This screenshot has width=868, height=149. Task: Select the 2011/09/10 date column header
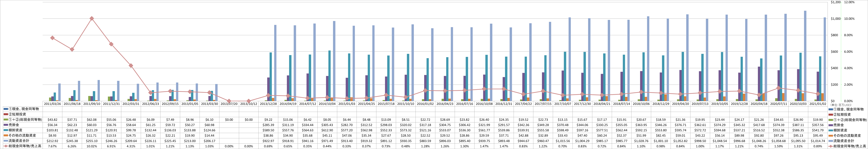tap(92, 104)
